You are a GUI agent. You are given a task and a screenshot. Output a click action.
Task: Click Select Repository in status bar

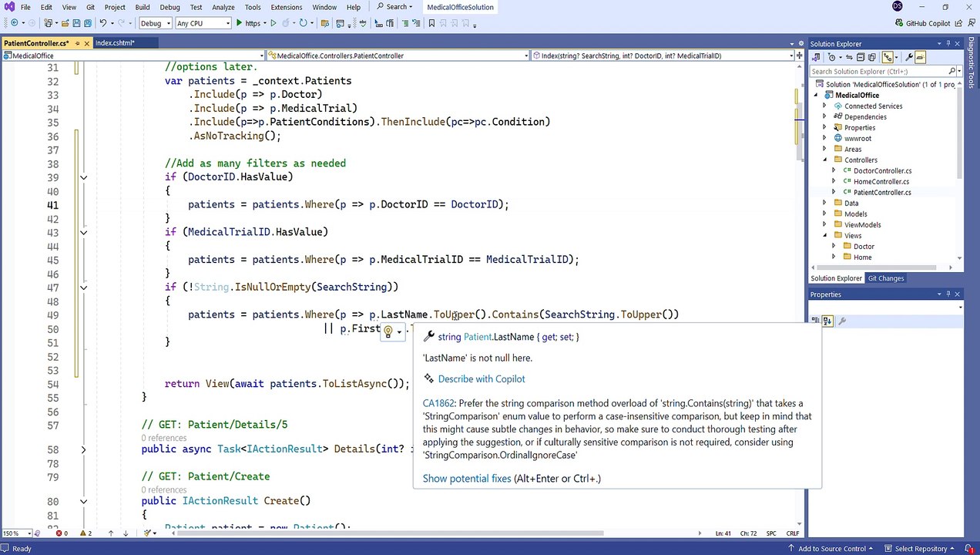(x=920, y=549)
